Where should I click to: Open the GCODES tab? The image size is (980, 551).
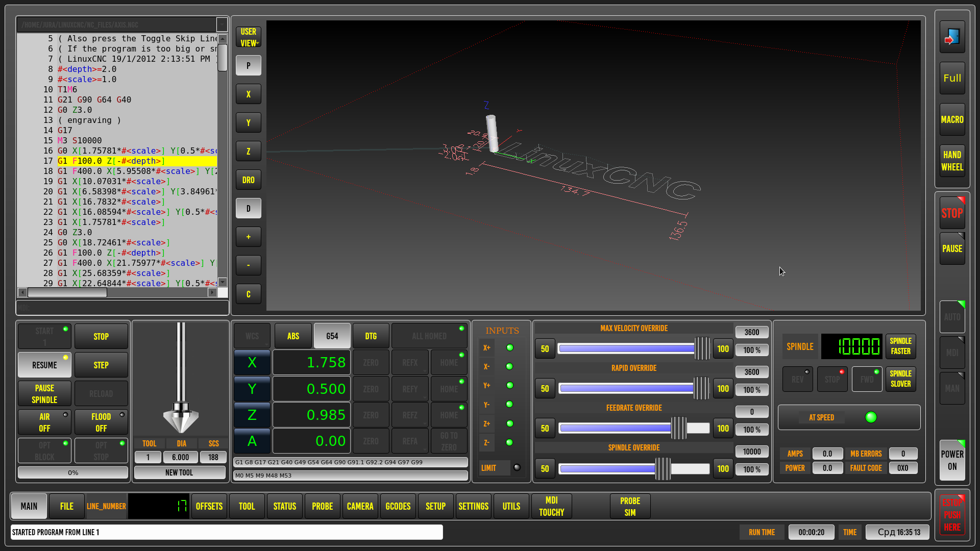coord(398,507)
